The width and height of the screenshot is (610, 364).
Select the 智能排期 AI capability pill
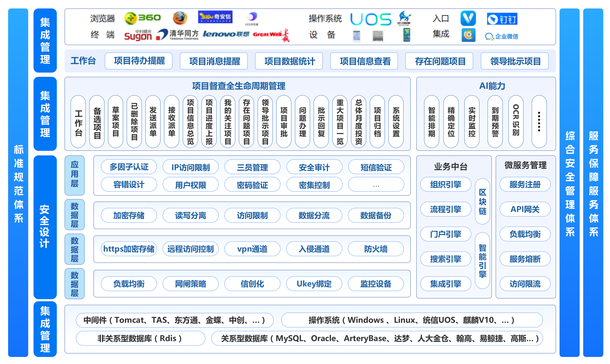(432, 122)
